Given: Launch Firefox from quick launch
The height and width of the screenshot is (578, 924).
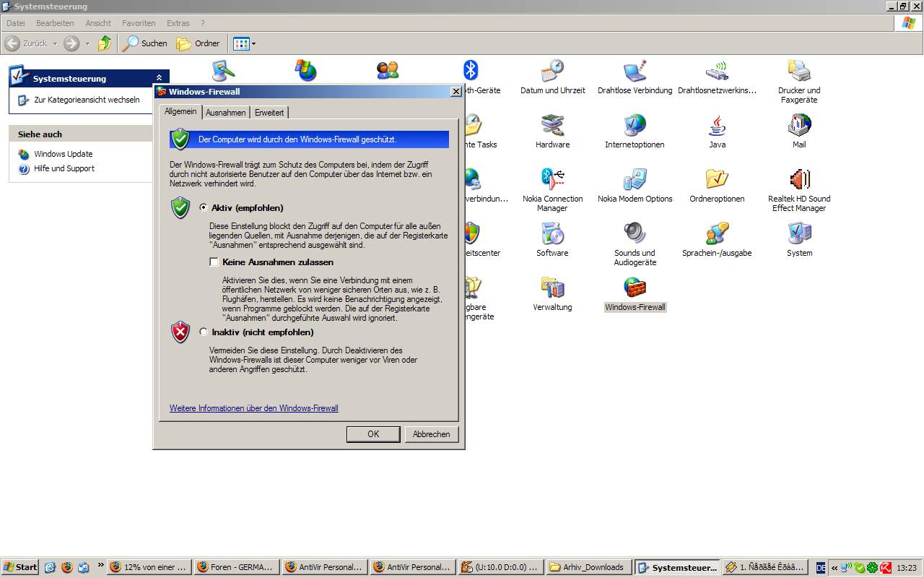Looking at the screenshot, I should click(67, 567).
